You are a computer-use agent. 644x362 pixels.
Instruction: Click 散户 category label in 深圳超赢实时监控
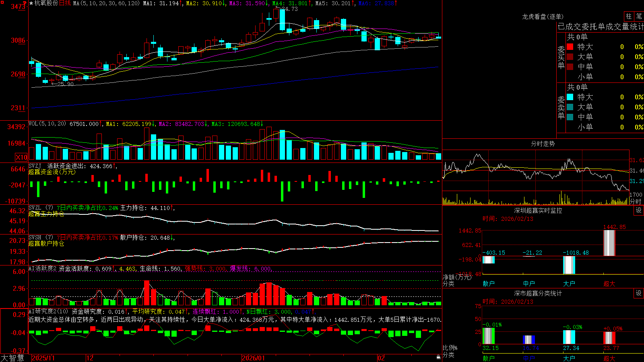489,284
